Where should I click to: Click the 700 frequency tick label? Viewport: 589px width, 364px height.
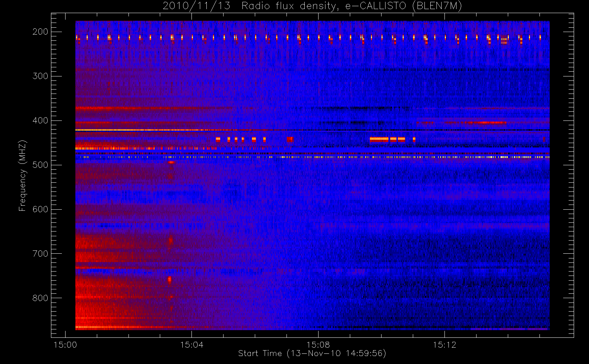pyautogui.click(x=40, y=254)
